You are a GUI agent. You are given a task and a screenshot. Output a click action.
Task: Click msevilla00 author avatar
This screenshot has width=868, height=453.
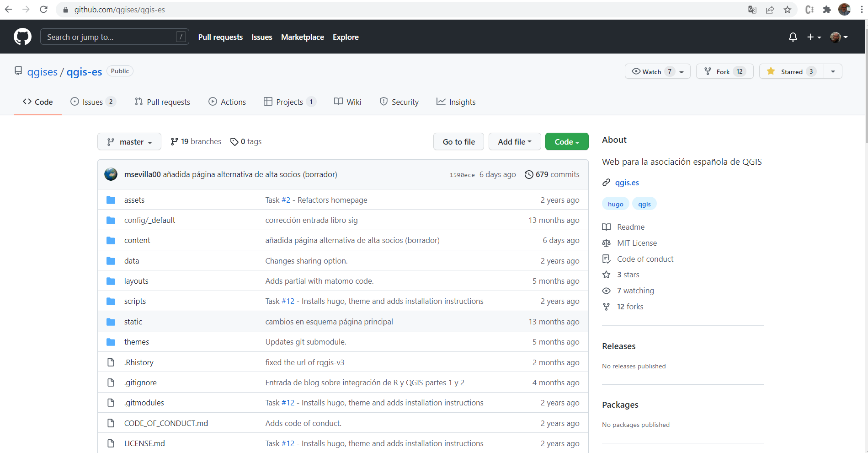click(x=111, y=174)
